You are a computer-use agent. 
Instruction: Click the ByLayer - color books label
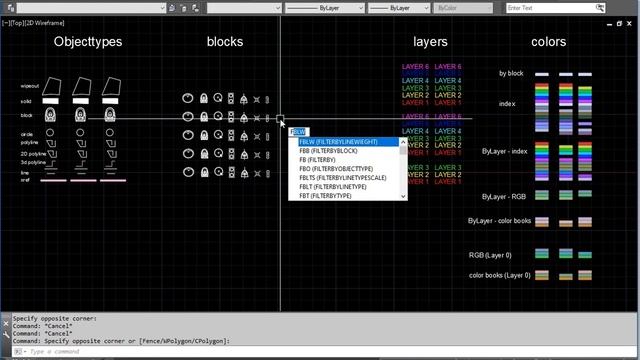(x=499, y=221)
